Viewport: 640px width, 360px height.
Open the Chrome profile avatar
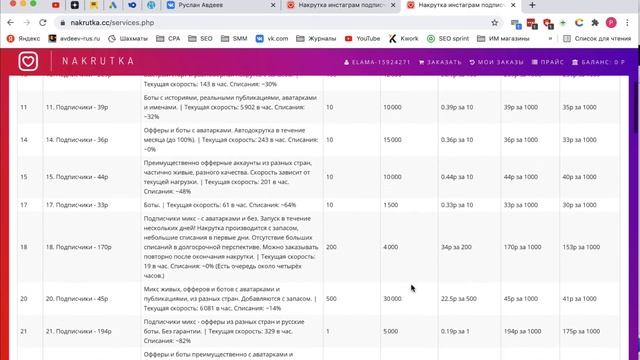(611, 23)
